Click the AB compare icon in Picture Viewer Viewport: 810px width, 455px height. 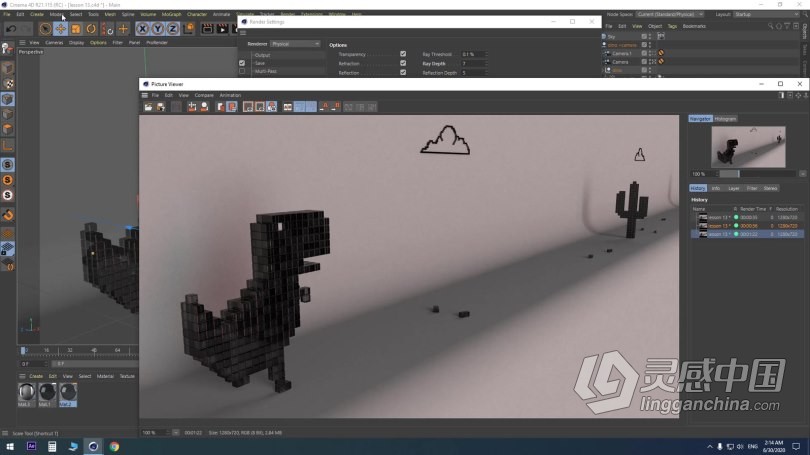[x=288, y=107]
